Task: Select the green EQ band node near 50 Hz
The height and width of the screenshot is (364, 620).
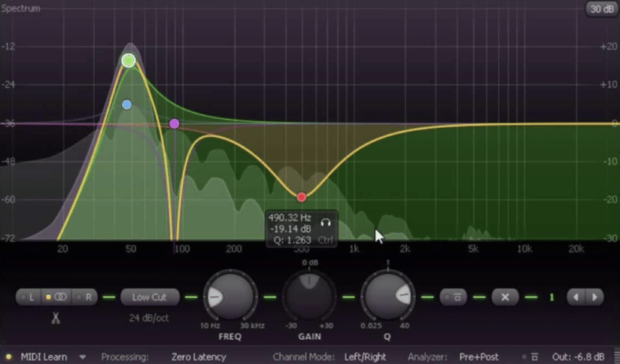Action: click(x=128, y=60)
